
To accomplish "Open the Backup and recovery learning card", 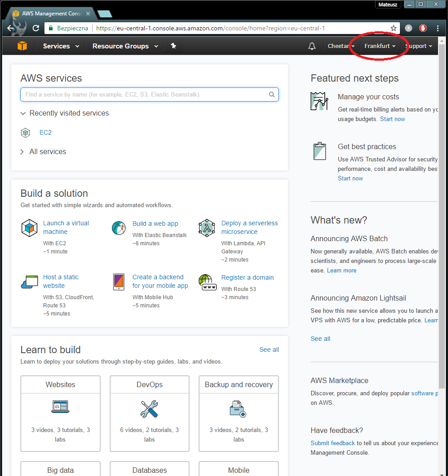I will [239, 413].
